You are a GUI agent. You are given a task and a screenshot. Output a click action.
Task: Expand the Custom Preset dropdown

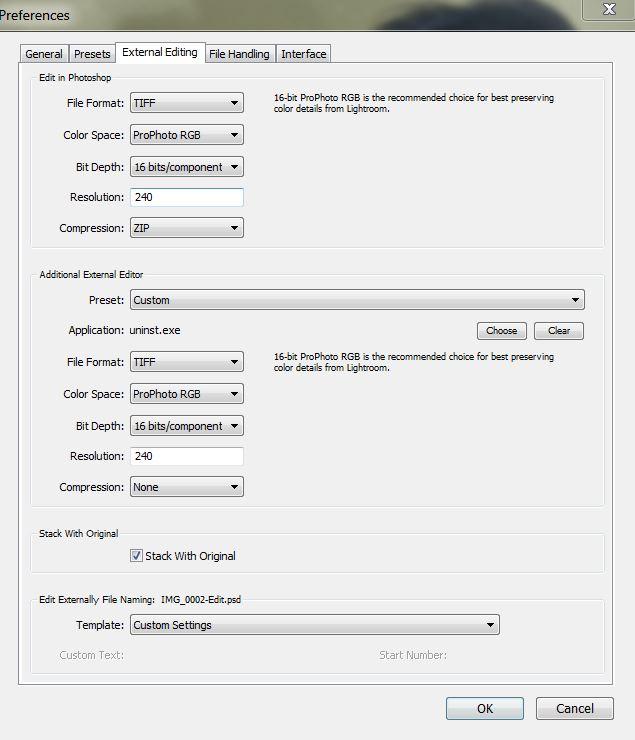[357, 300]
